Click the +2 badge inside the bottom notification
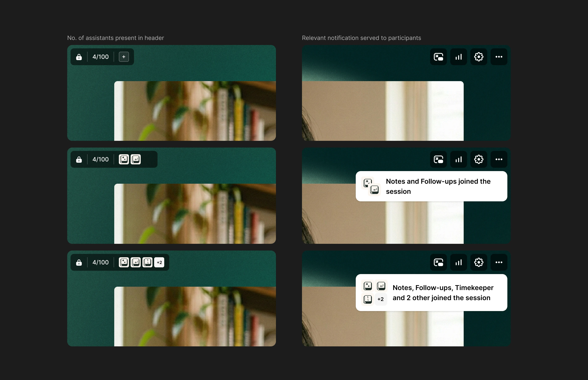 point(380,299)
